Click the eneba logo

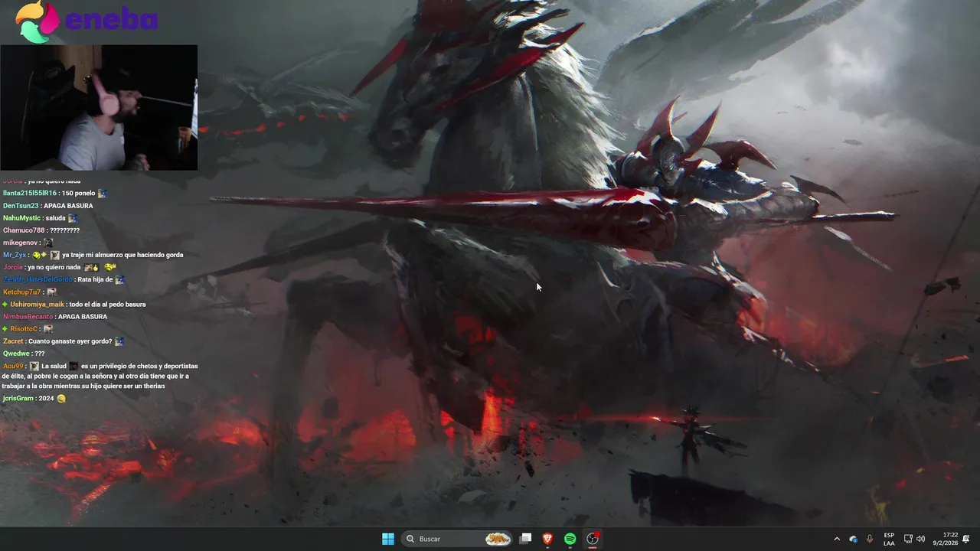[87, 21]
